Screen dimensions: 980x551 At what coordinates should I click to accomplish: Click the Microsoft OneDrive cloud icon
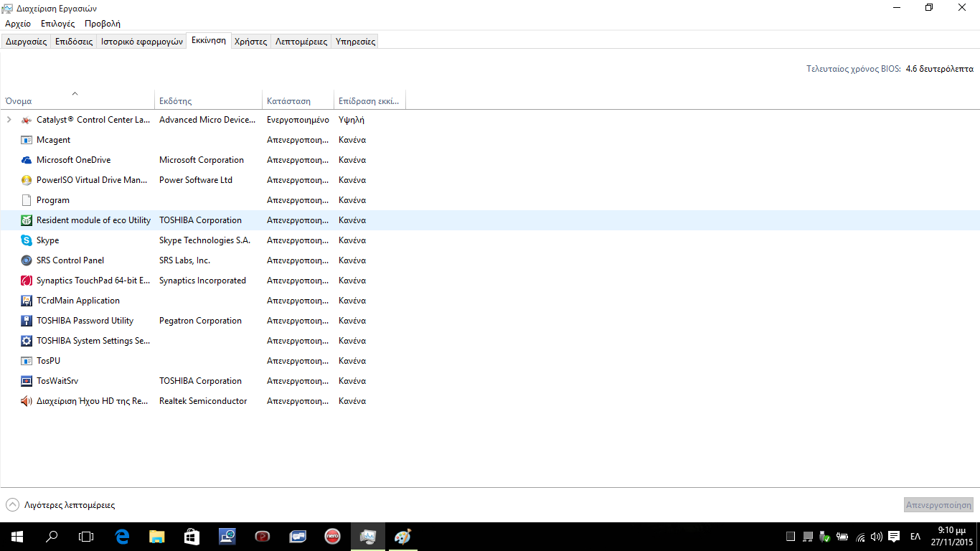click(x=27, y=160)
